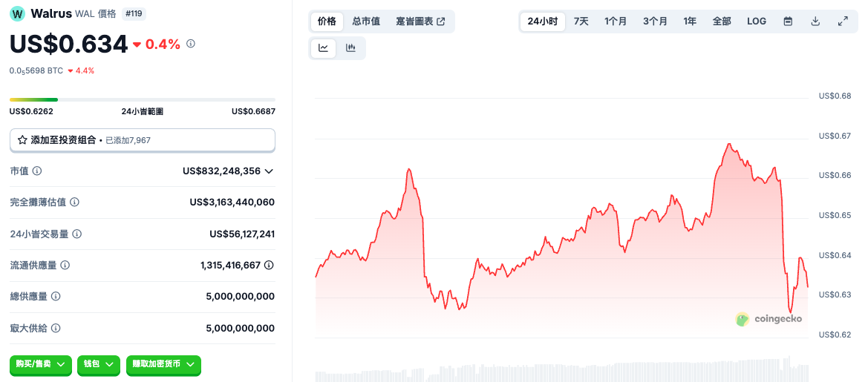Set chart range to 7天

click(x=581, y=22)
